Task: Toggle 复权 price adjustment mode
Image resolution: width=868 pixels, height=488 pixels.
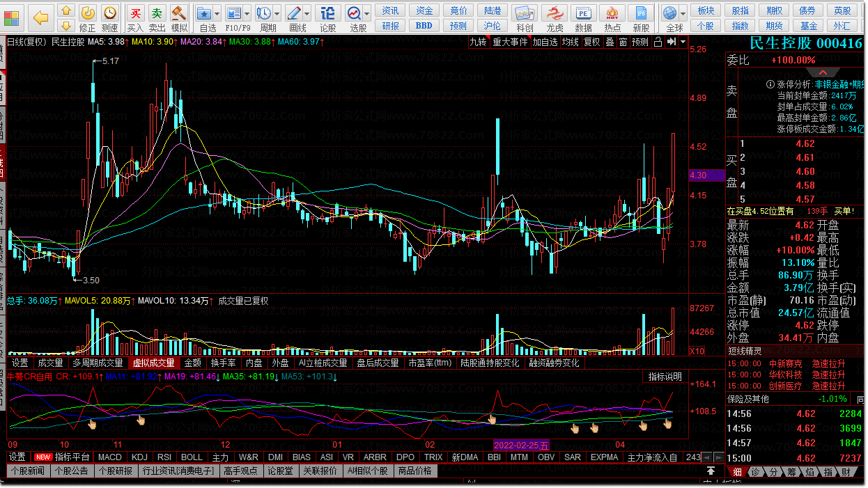Action: (x=591, y=42)
